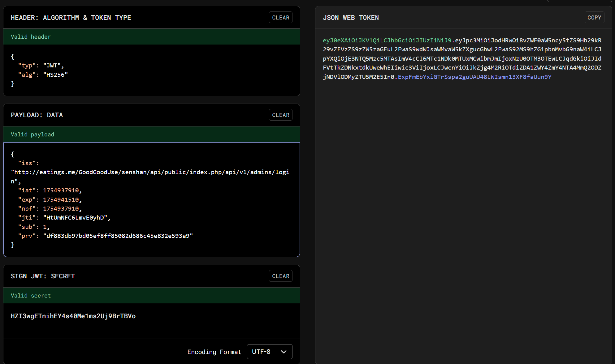Click the green header segment of the token

387,41
